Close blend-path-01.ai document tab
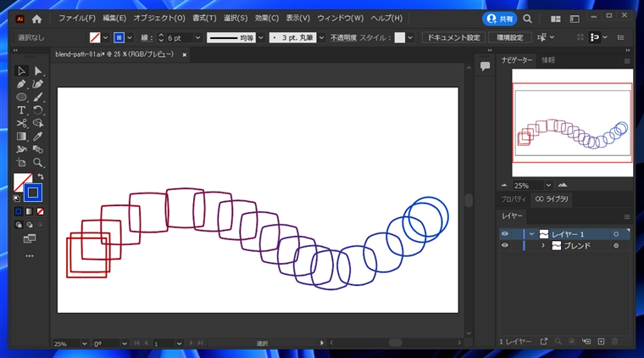644x358 pixels. (185, 54)
